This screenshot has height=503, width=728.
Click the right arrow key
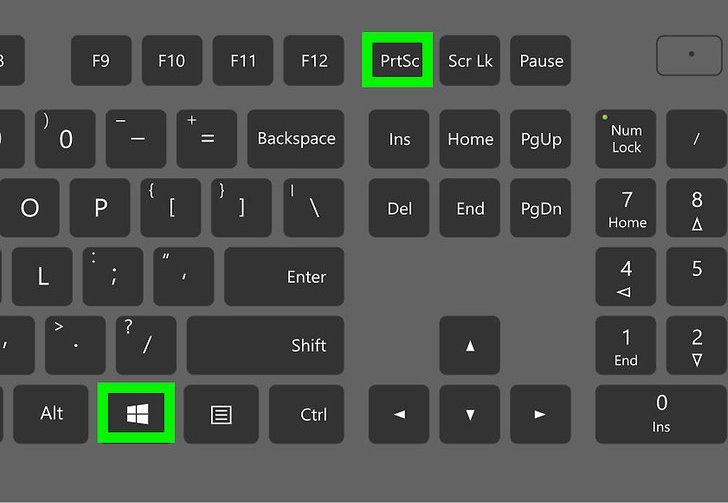pyautogui.click(x=540, y=414)
